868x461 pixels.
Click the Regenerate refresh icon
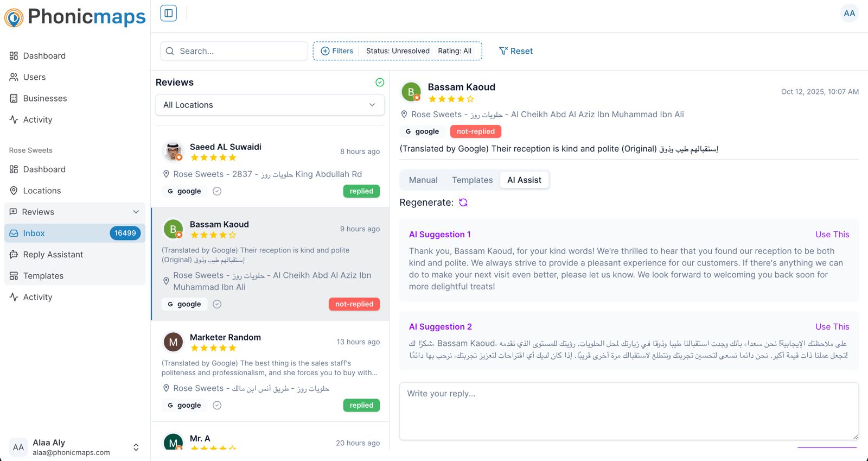click(x=463, y=203)
